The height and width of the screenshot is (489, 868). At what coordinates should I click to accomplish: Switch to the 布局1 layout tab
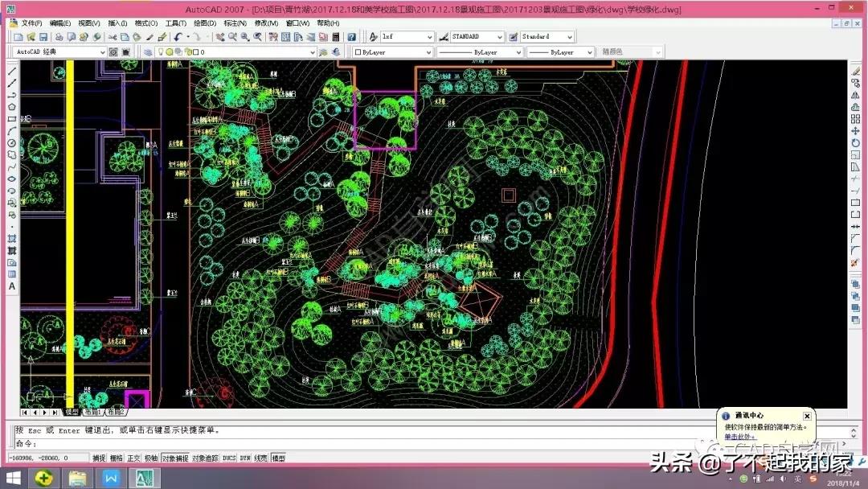(92, 412)
